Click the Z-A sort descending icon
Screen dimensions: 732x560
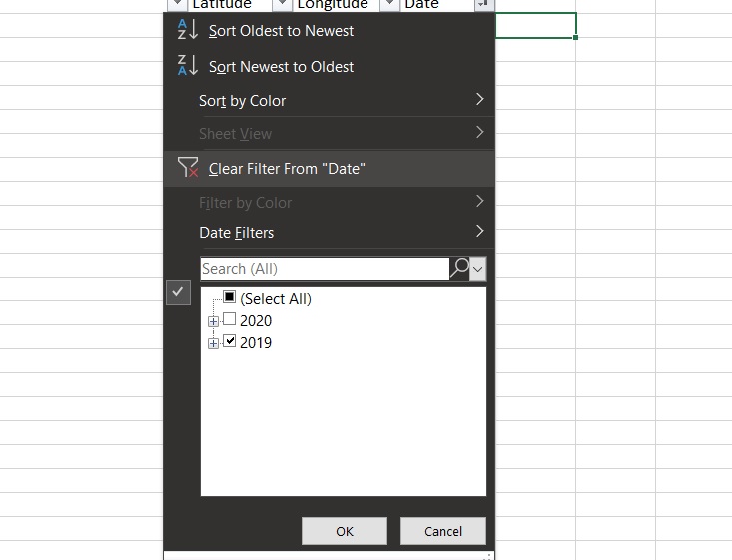pyautogui.click(x=187, y=66)
